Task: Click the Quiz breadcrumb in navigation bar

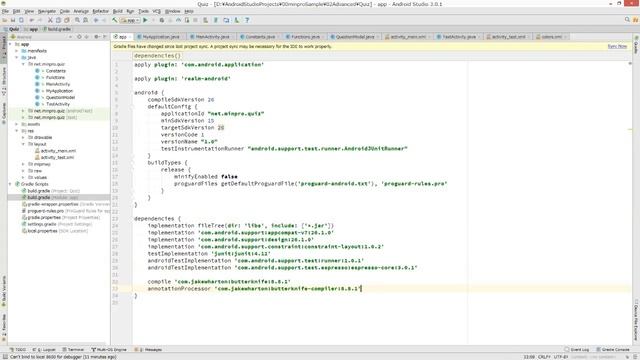Action: pyautogui.click(x=11, y=29)
